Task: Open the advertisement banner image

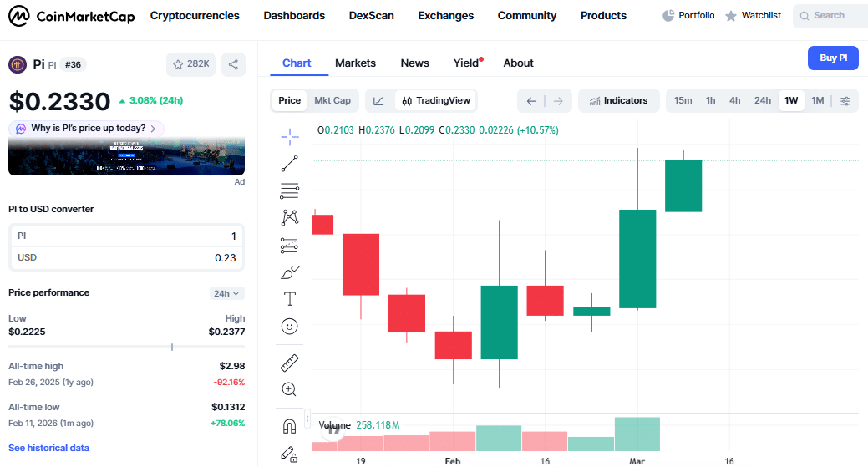Action: 126,156
